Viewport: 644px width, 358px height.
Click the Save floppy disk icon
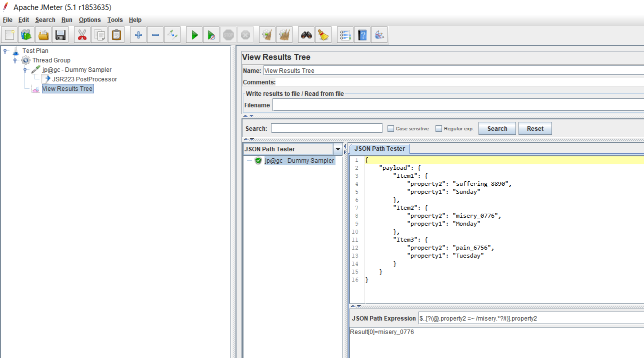(60, 35)
